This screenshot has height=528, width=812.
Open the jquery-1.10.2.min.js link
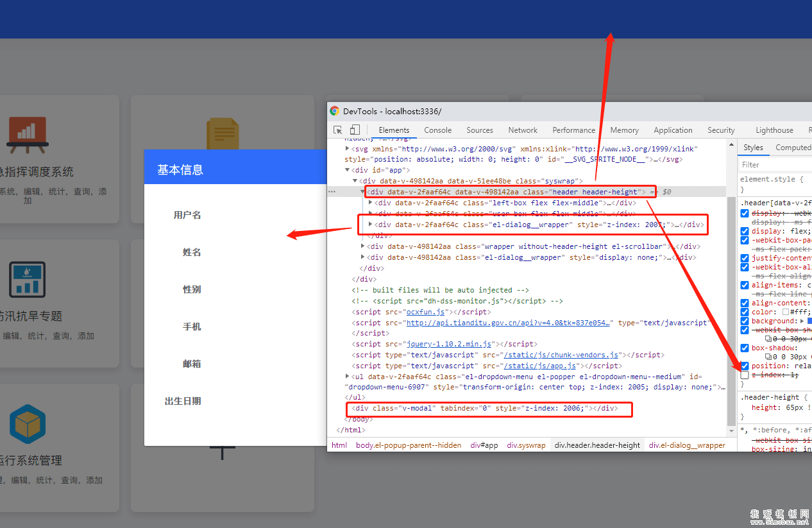450,344
